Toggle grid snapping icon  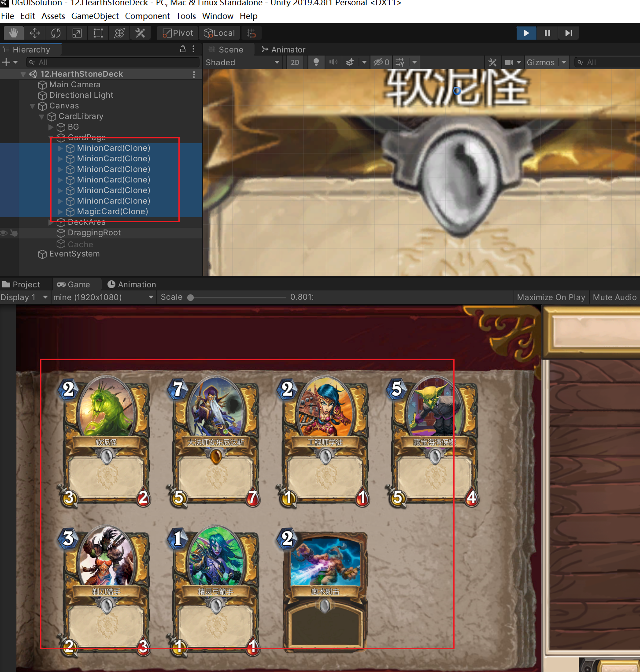click(x=252, y=33)
